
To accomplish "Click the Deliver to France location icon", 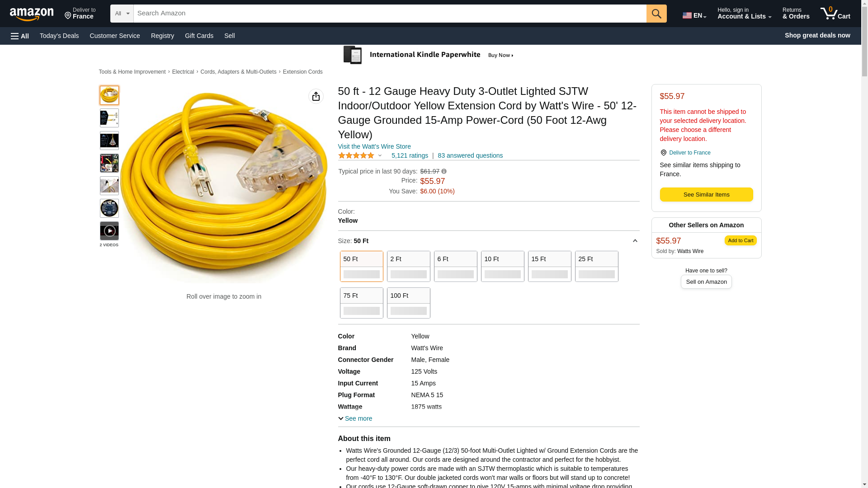I will click(x=663, y=153).
